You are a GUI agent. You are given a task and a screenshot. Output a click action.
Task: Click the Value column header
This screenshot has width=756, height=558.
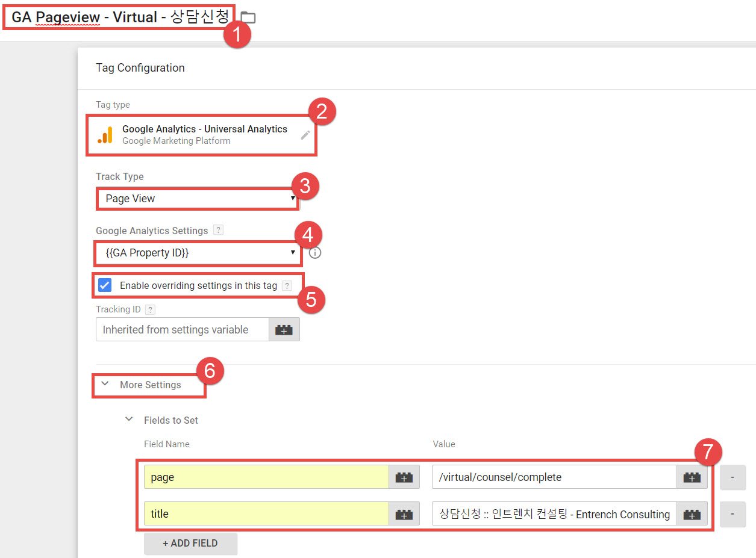point(444,444)
